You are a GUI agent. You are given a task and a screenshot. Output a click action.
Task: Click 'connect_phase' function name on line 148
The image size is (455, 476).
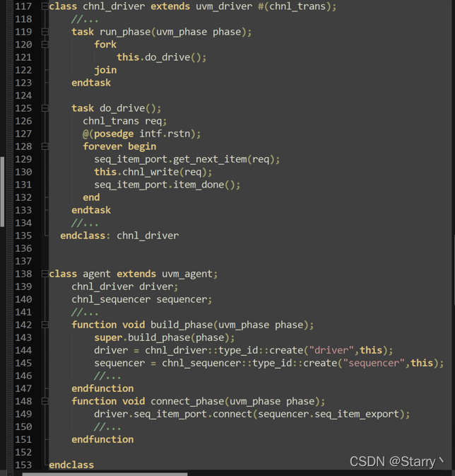pos(187,402)
